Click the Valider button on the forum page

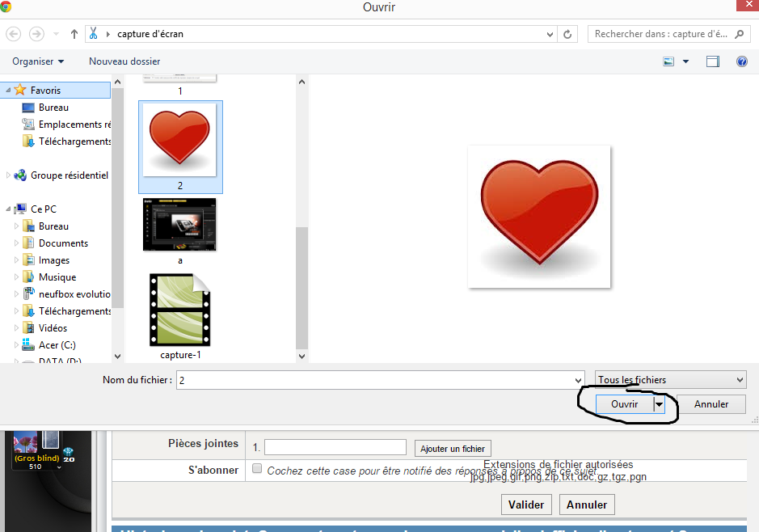tap(525, 505)
